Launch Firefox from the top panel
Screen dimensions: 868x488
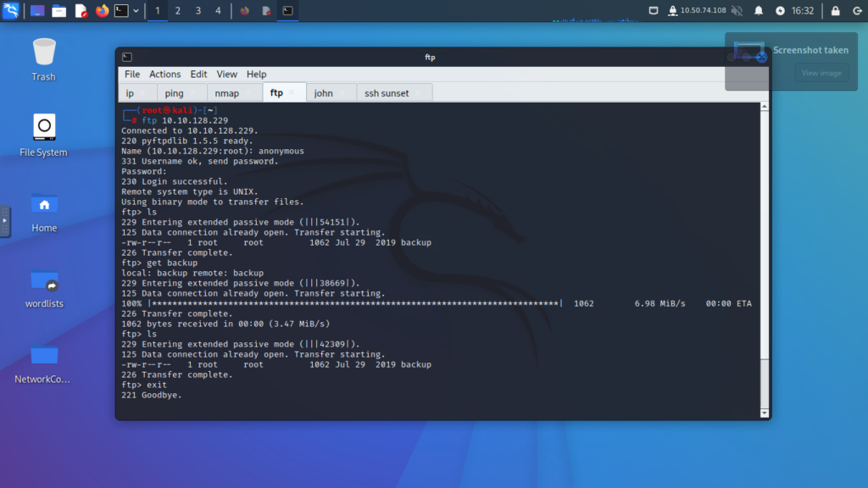coord(103,11)
